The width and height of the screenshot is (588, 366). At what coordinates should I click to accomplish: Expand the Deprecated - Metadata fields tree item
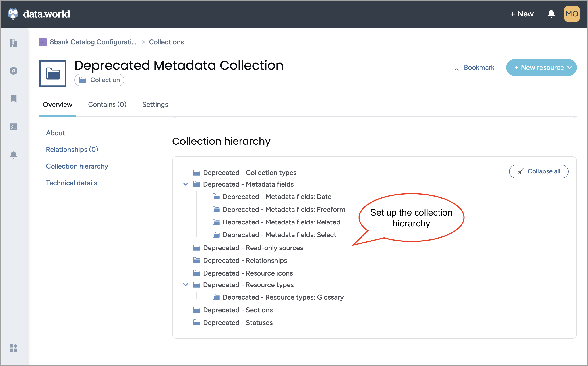187,184
